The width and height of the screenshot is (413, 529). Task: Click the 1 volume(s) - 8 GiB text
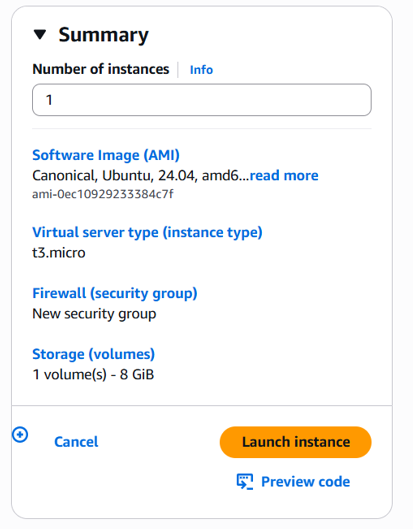pyautogui.click(x=93, y=374)
